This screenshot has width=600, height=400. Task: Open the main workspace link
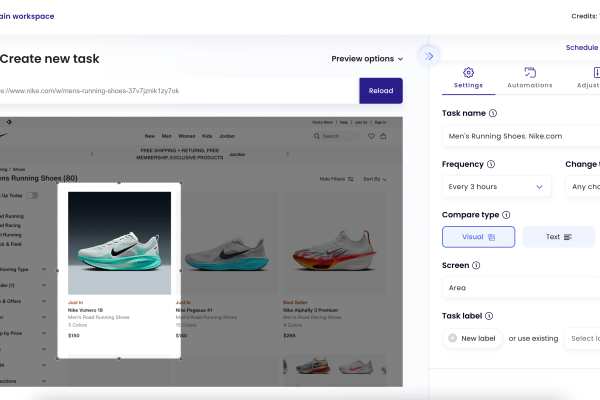pos(27,16)
